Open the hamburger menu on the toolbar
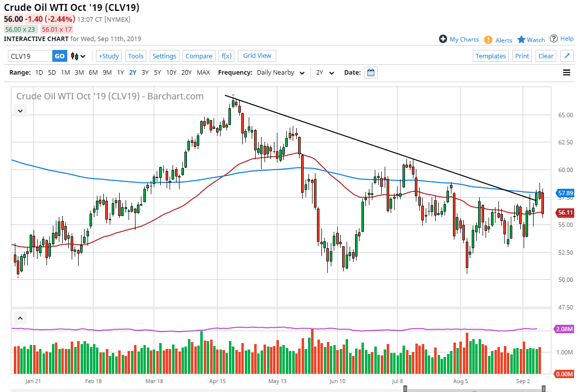The image size is (582, 392). point(567,72)
